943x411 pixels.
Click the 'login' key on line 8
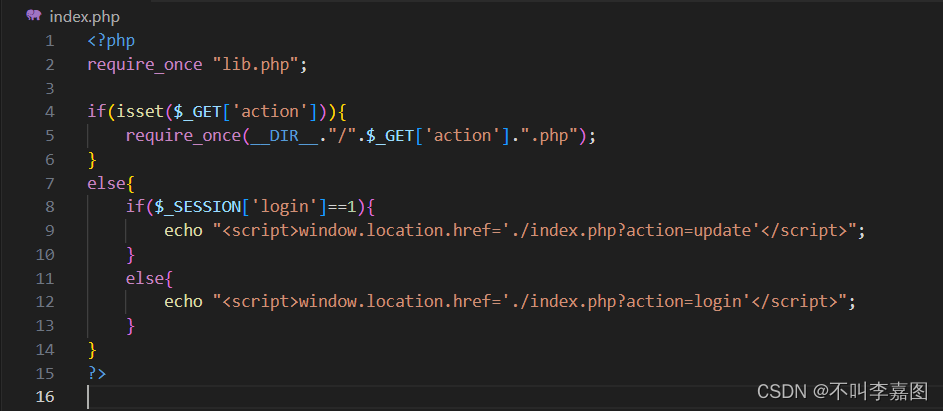tap(284, 208)
